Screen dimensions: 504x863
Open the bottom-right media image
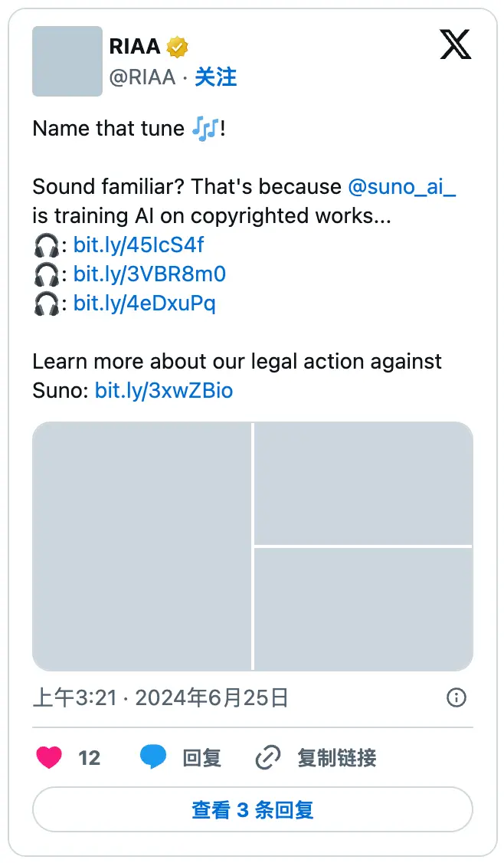[x=363, y=609]
